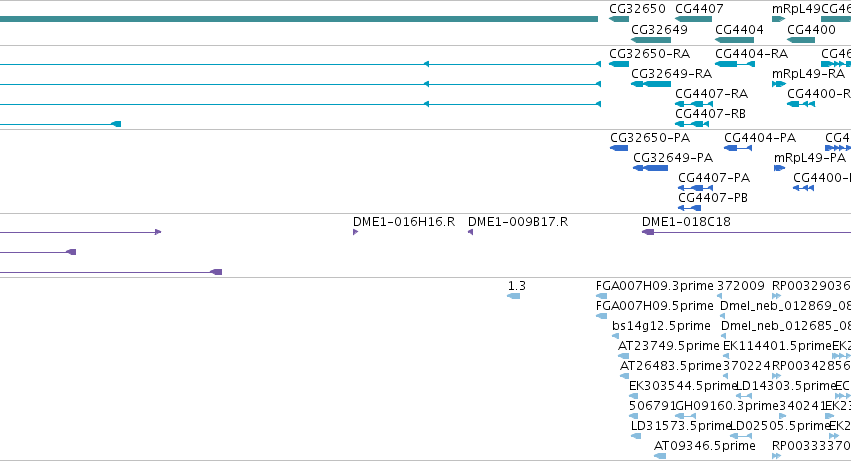
Task: Select the DME1-009B17.R feature label
Action: coord(518,222)
